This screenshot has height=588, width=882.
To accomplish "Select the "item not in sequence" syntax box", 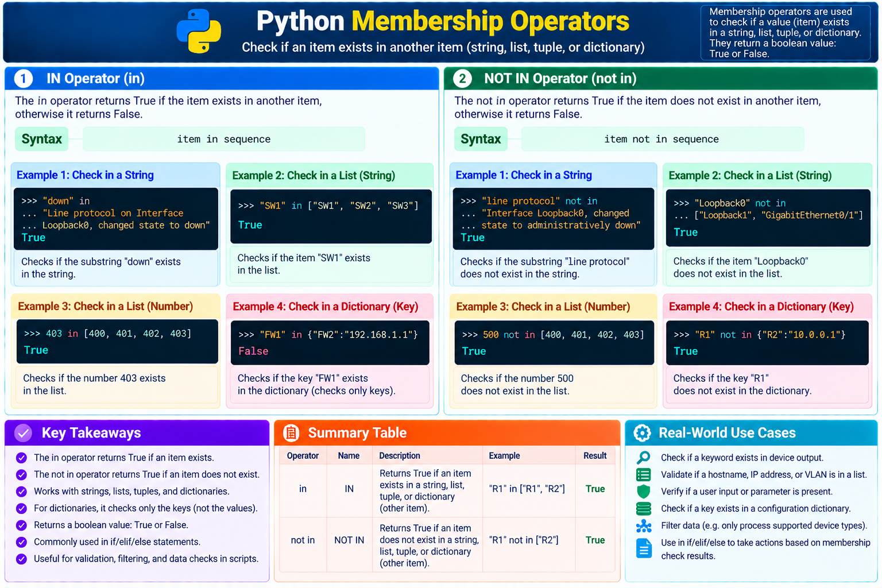I will [662, 139].
